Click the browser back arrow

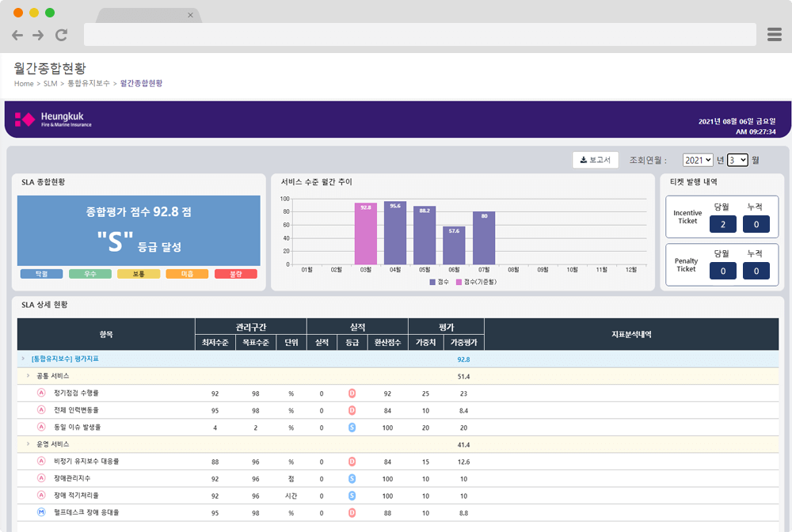pyautogui.click(x=17, y=35)
